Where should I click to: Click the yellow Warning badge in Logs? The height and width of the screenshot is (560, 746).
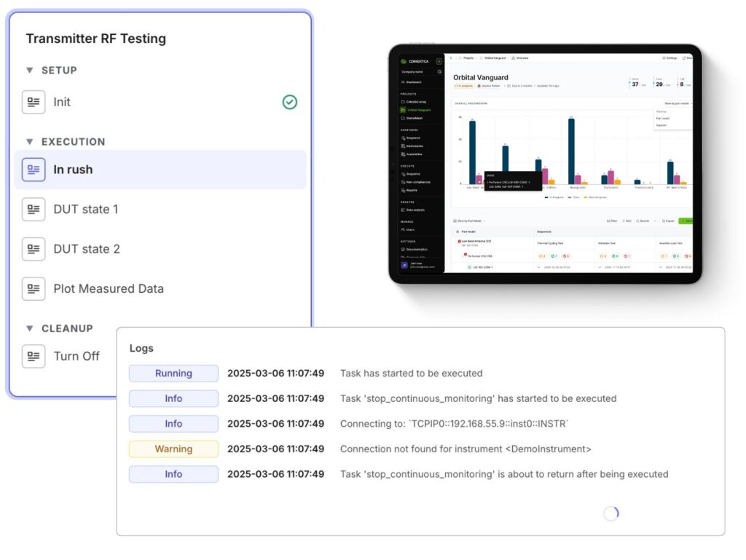[173, 449]
